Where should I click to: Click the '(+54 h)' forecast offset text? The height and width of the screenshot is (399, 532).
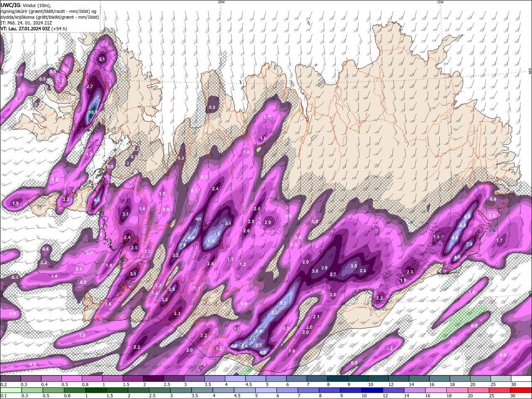(x=60, y=29)
